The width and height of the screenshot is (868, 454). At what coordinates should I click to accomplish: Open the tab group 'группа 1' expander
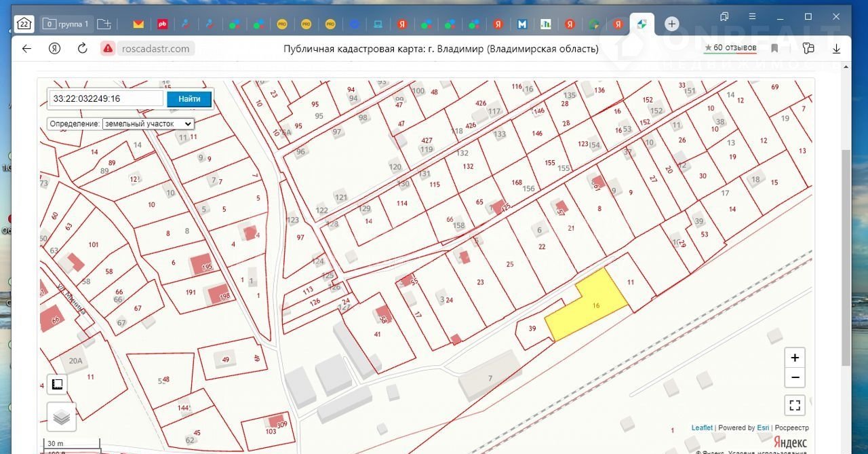[x=66, y=24]
